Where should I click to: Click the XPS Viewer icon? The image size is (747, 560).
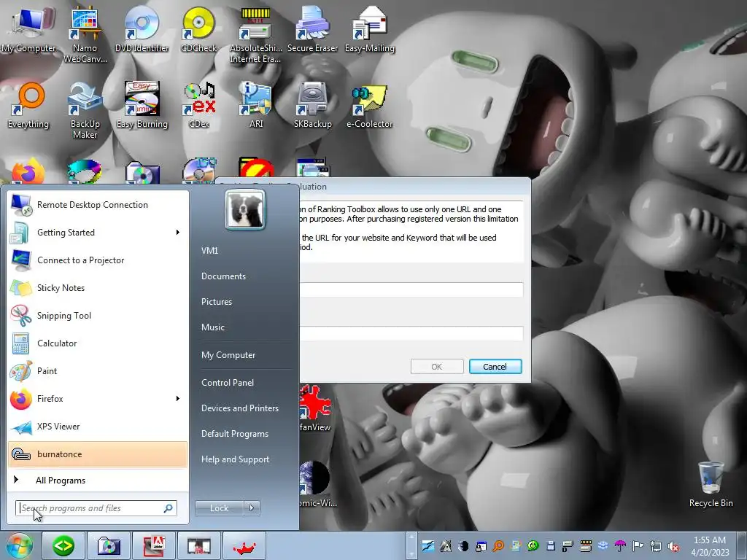coord(20,427)
